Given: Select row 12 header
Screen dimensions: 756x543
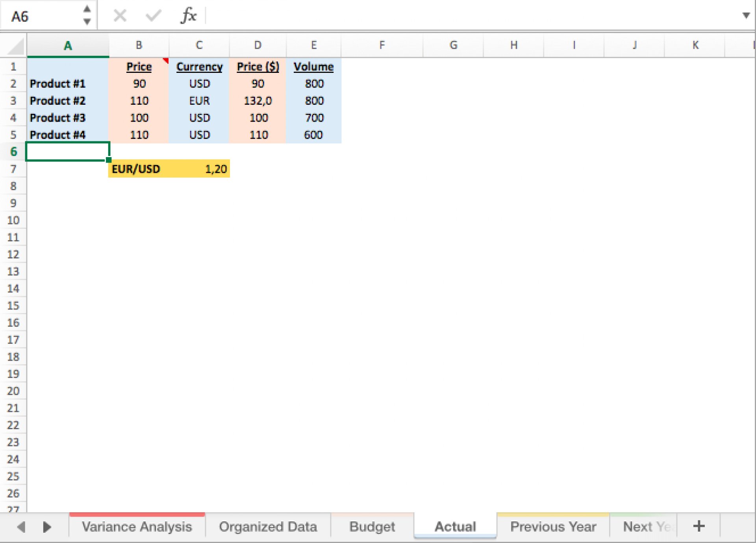Looking at the screenshot, I should (13, 254).
